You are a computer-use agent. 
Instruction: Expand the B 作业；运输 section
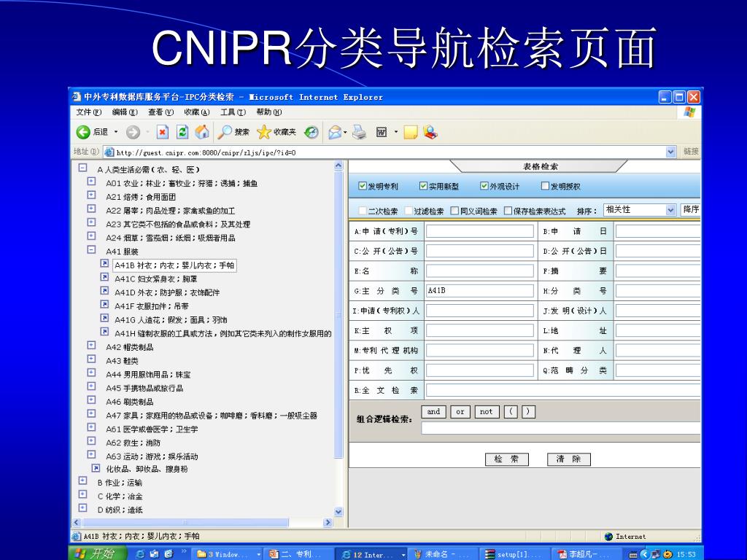coord(83,481)
